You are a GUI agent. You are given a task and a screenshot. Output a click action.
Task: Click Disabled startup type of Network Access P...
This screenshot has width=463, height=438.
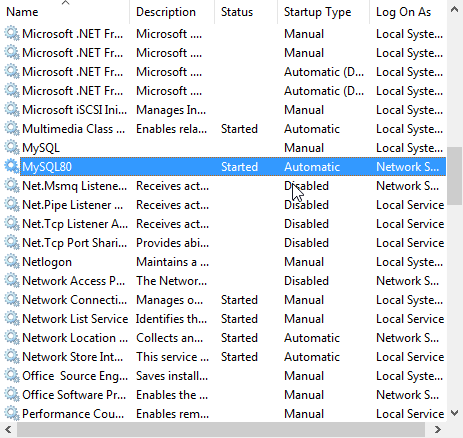tap(306, 281)
